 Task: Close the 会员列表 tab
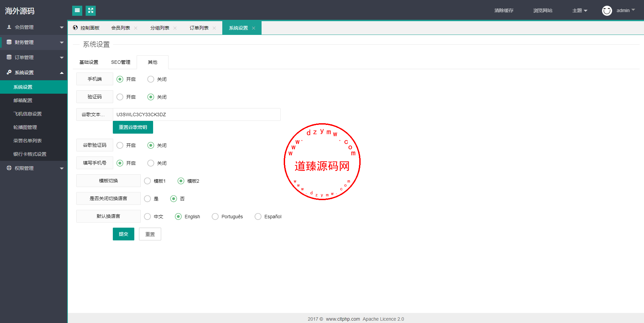pyautogui.click(x=136, y=28)
